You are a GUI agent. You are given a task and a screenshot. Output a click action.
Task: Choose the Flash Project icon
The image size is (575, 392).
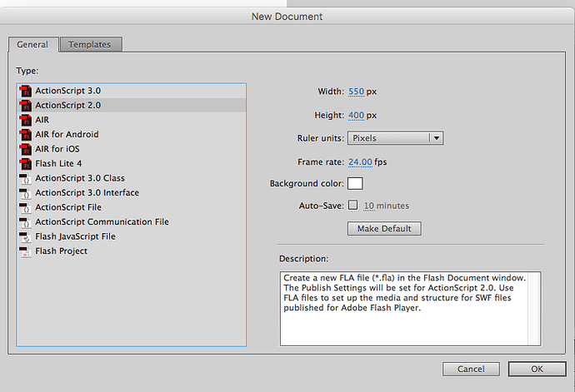pyautogui.click(x=25, y=251)
